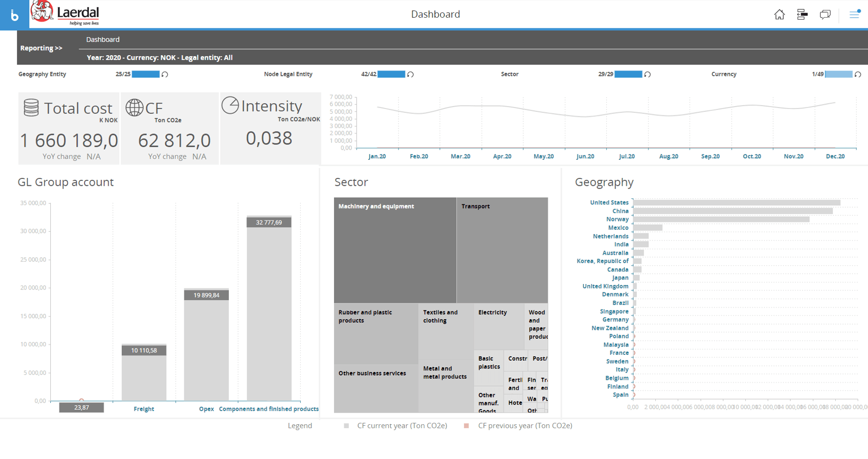Click CF previous year legend swatch
Screen dimensions: 868x459
tap(467, 426)
